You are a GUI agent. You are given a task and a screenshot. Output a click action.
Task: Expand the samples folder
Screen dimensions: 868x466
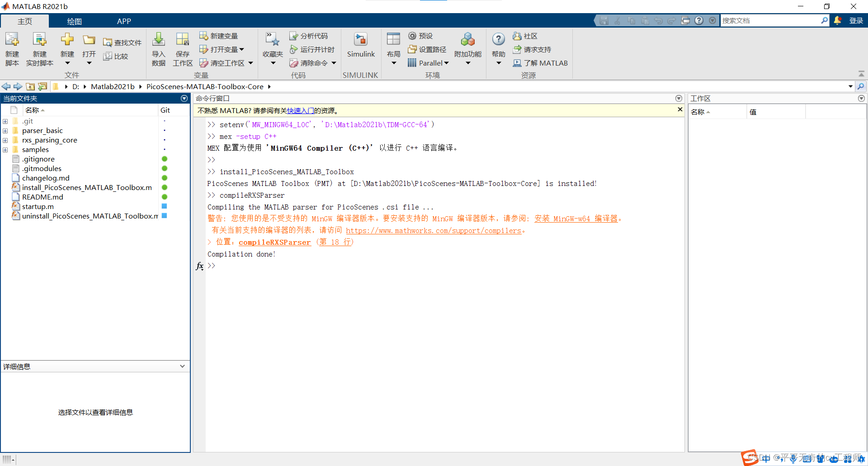(x=5, y=150)
